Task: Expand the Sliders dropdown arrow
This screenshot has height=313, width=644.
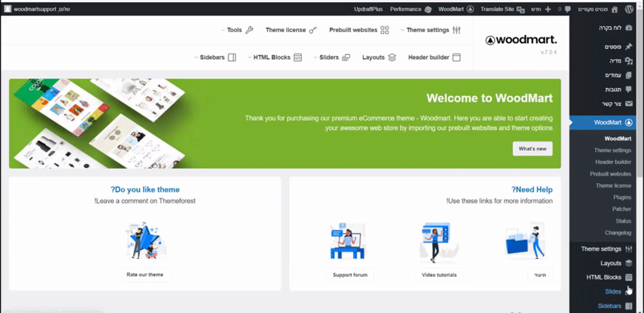Action: [x=316, y=57]
